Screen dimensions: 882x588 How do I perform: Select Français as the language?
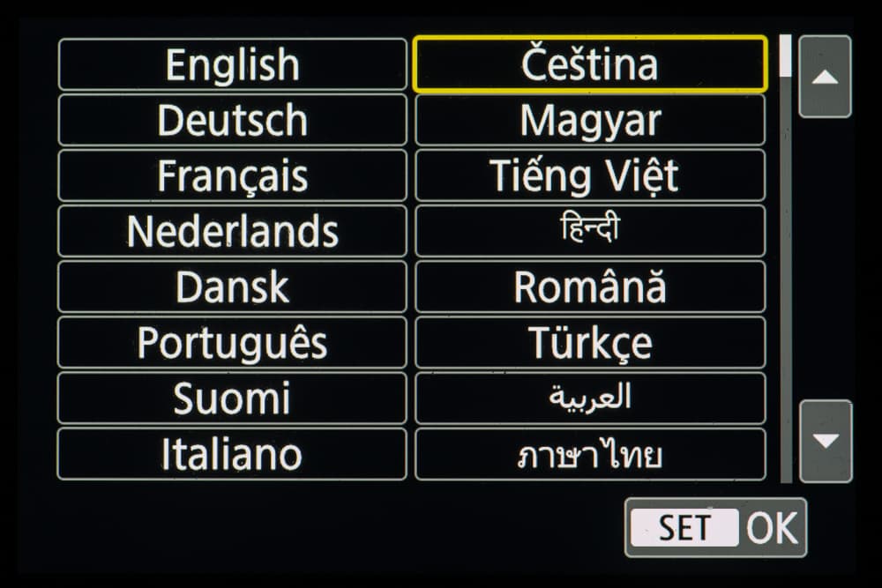pyautogui.click(x=233, y=175)
